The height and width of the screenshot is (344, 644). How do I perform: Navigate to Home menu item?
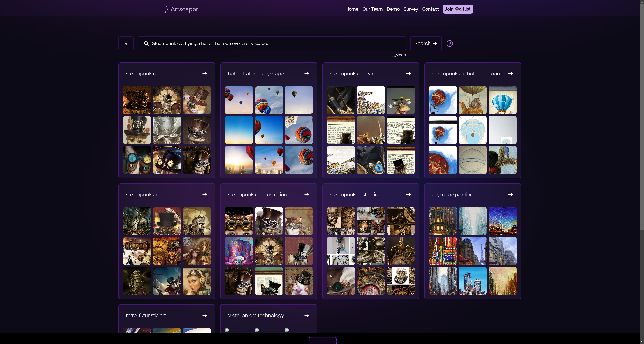[352, 9]
